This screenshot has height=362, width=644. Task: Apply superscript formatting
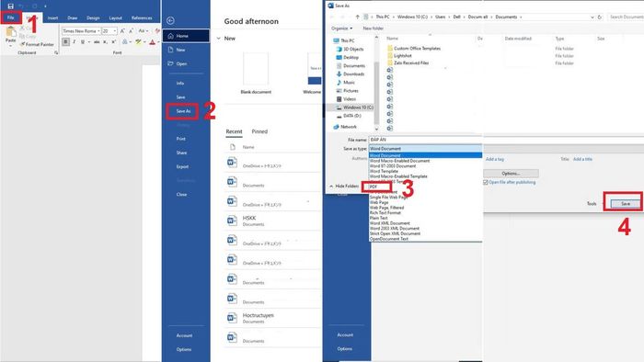tap(114, 42)
